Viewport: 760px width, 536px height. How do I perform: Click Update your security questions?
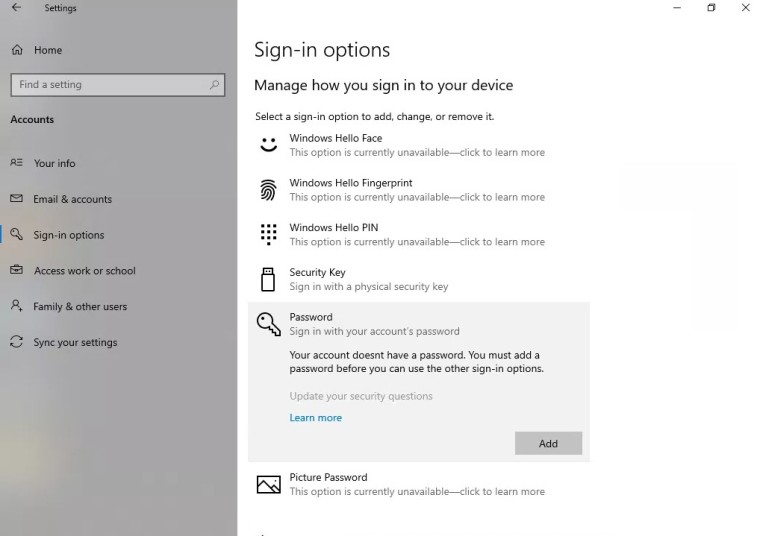click(361, 396)
